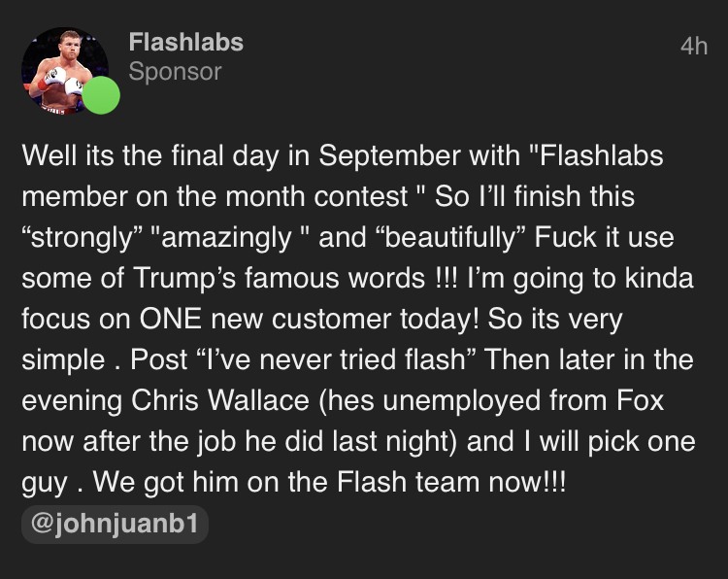Open the @johnjuanb1 mention tag
Image resolution: width=728 pixels, height=579 pixels.
[115, 525]
